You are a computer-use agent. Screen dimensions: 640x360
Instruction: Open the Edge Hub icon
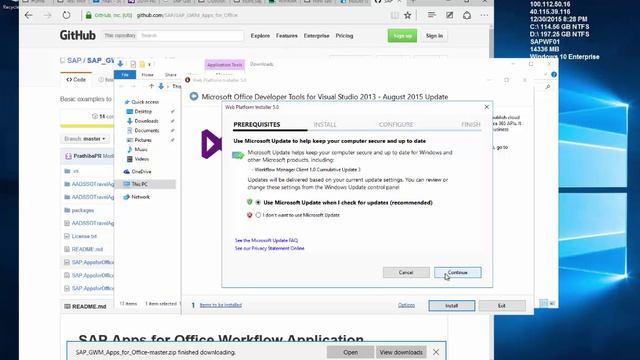click(431, 15)
